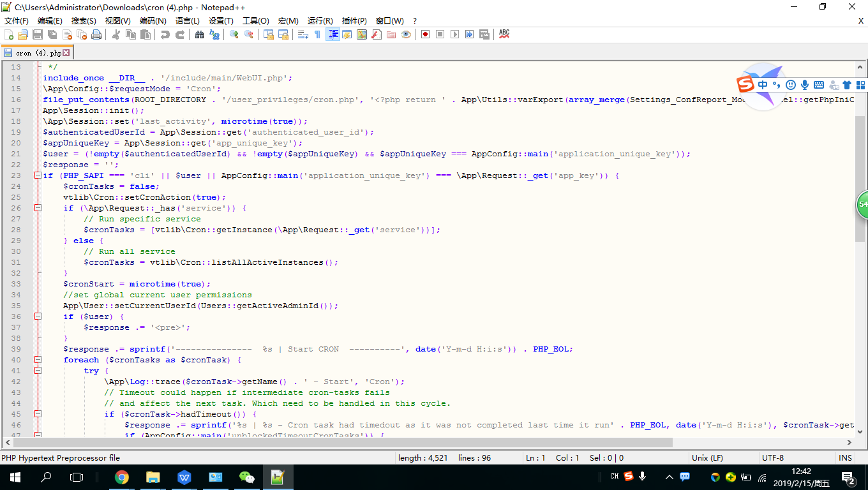Viewport: 868px width, 490px height.
Task: Open the notification action center
Action: click(849, 477)
